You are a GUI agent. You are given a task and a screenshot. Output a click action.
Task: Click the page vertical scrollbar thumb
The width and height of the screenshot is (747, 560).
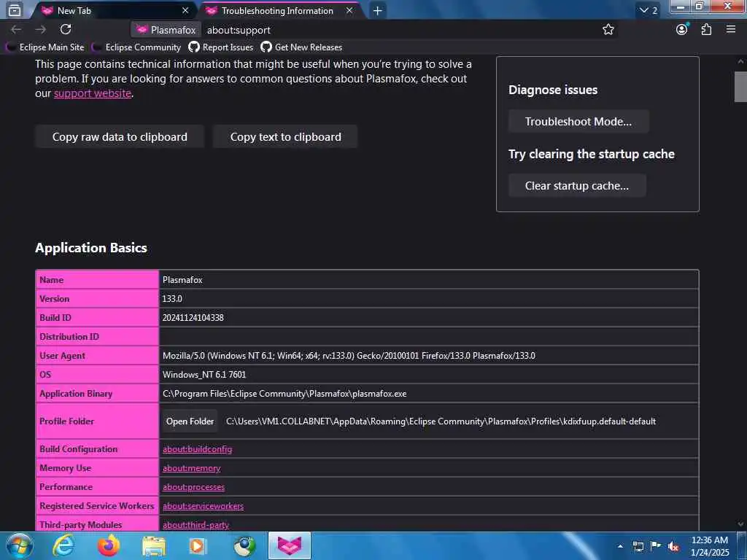tap(740, 87)
